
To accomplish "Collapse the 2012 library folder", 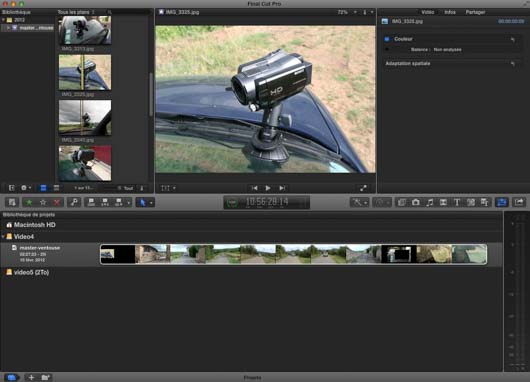I will (x=4, y=20).
